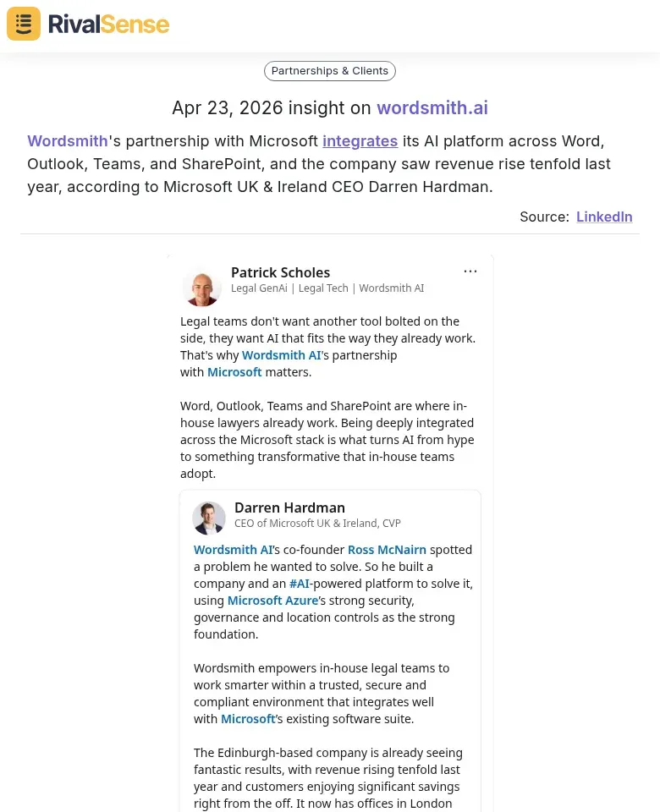660x812 pixels.
Task: Click Darren Hardman's profile photo
Action: coord(209,518)
